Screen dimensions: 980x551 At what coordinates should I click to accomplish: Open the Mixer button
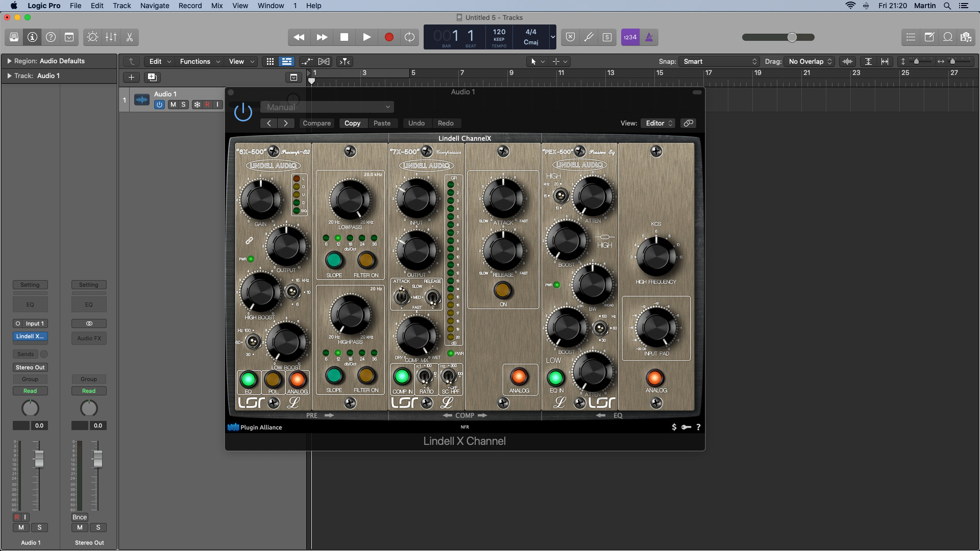pyautogui.click(x=111, y=37)
